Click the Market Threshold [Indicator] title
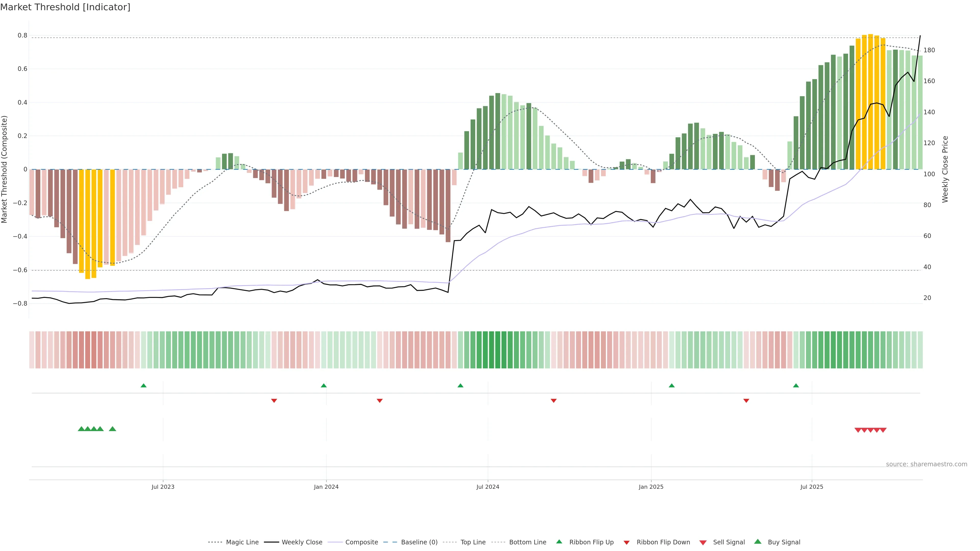 click(65, 7)
